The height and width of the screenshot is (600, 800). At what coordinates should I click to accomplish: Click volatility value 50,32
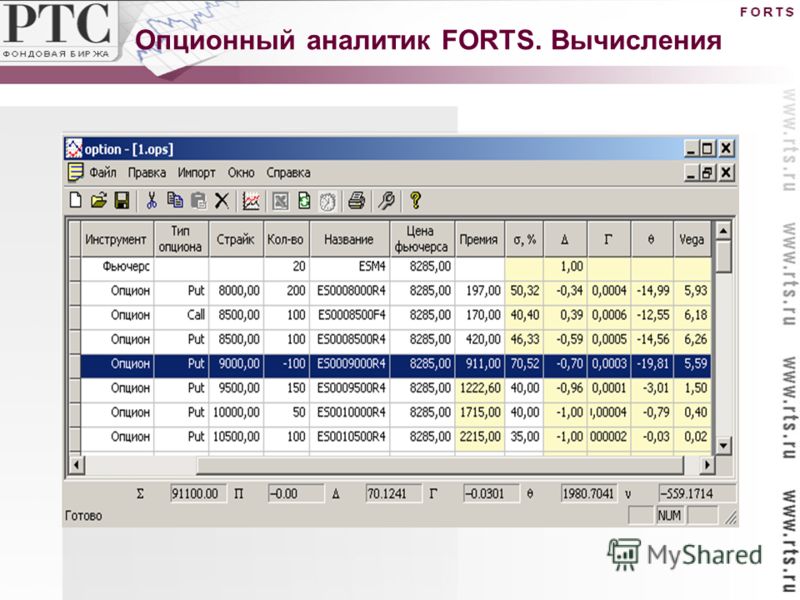[x=524, y=291]
